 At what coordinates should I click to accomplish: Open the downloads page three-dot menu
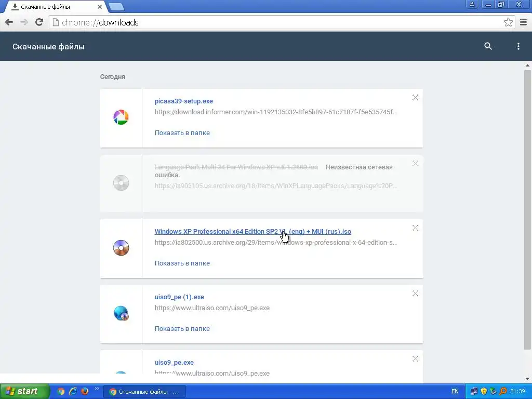[x=518, y=46]
